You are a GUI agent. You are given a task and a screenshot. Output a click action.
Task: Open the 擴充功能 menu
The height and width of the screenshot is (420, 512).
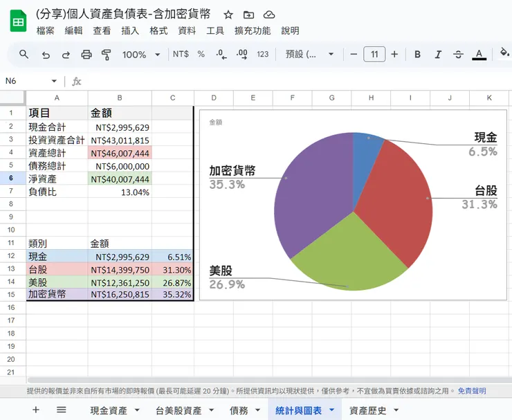[253, 30]
